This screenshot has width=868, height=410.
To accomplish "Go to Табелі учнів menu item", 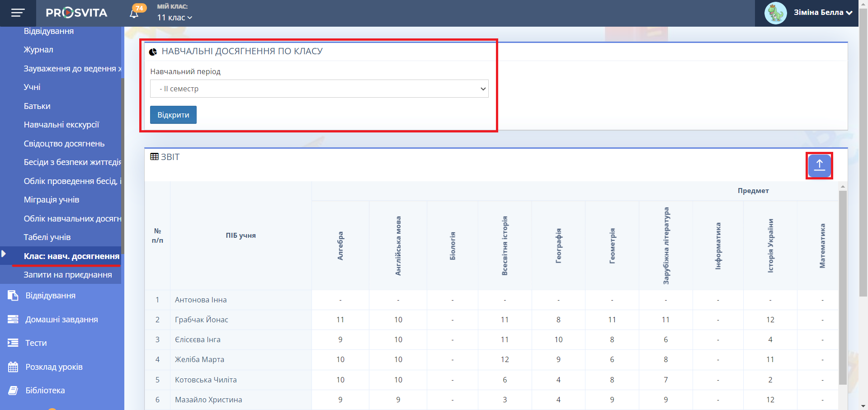I will coord(47,237).
